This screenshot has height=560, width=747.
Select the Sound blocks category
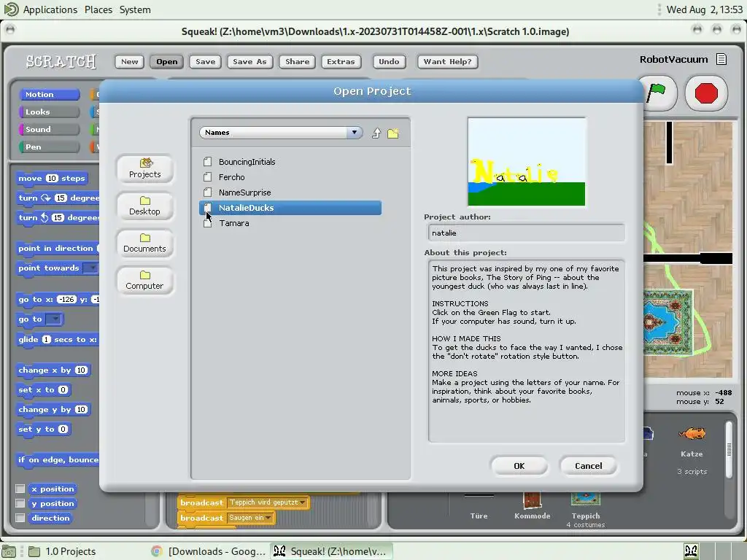[x=49, y=130]
